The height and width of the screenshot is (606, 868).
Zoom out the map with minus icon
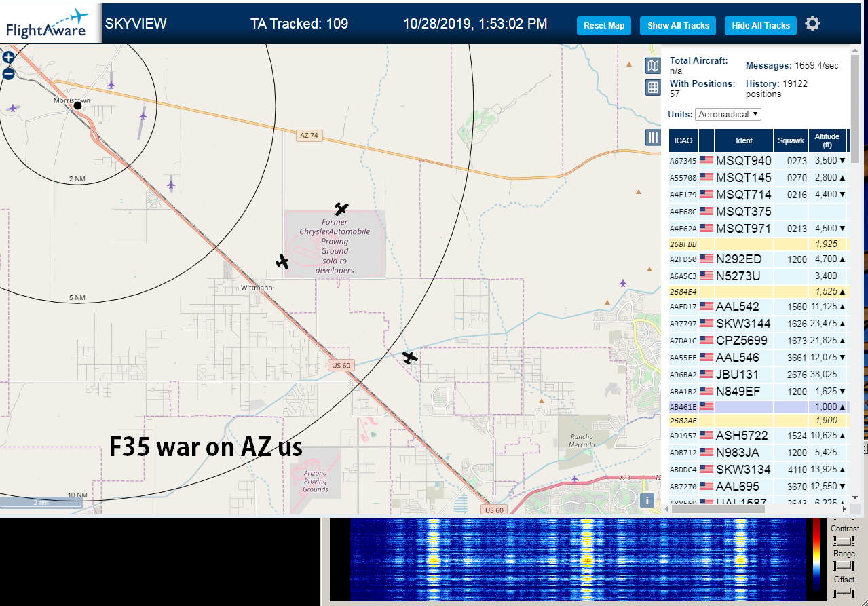[x=9, y=74]
